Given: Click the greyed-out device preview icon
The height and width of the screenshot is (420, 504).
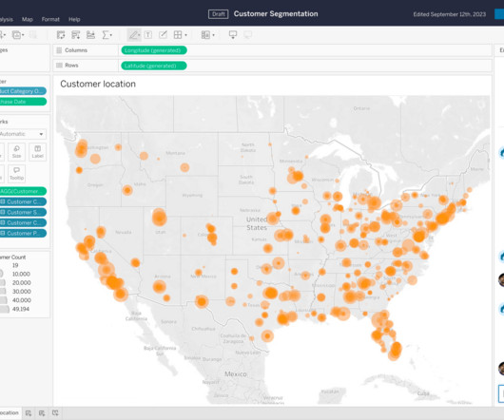Looking at the screenshot, I should (247, 34).
